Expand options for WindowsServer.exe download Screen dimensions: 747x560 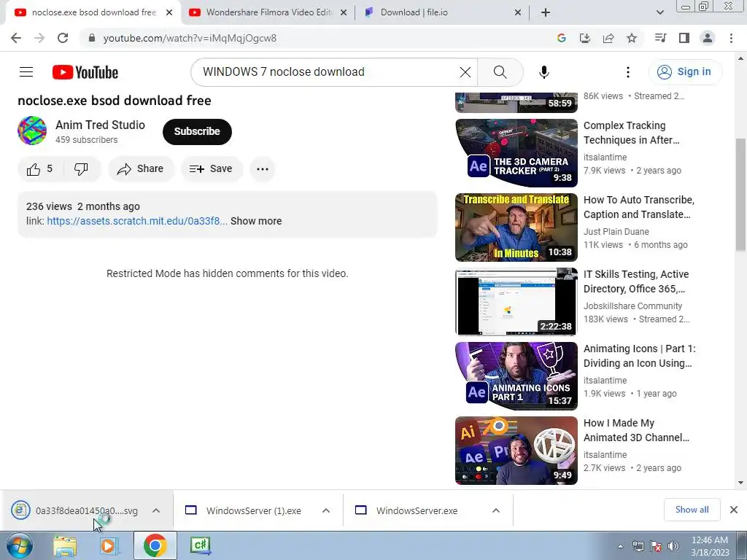pyautogui.click(x=496, y=510)
